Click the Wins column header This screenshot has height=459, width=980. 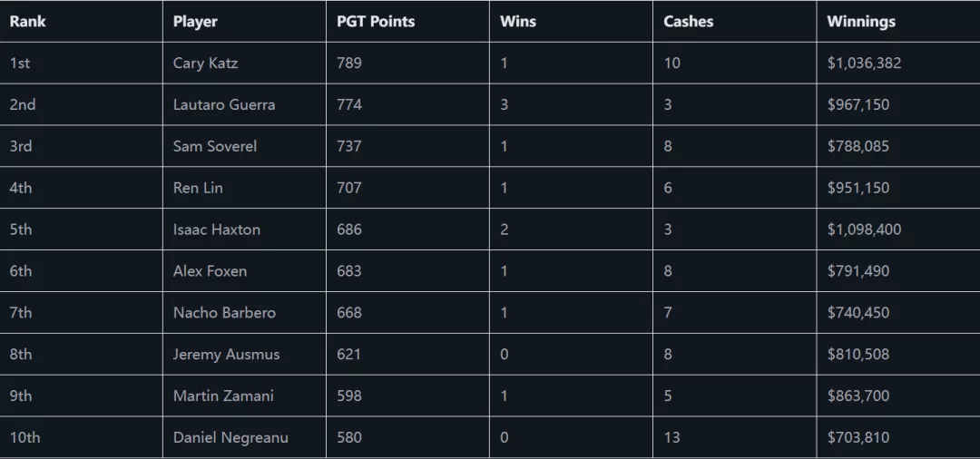(x=518, y=21)
